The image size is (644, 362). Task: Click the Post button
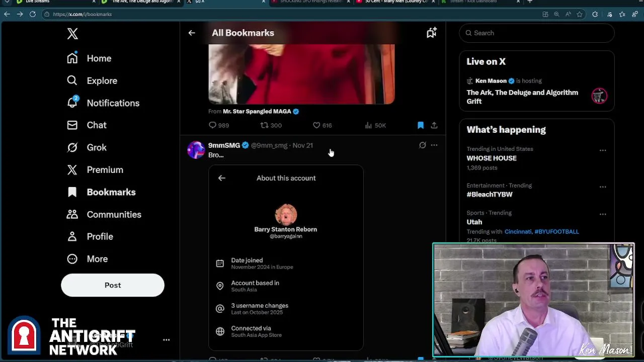[113, 285]
